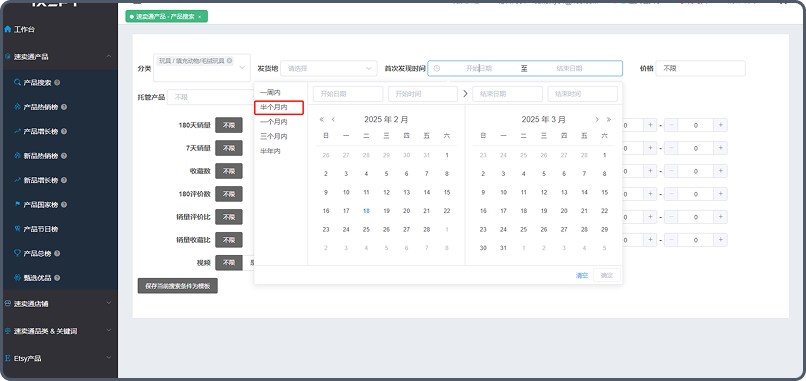Click the 价格 input field
Image resolution: width=806 pixels, height=381 pixels.
pos(700,68)
